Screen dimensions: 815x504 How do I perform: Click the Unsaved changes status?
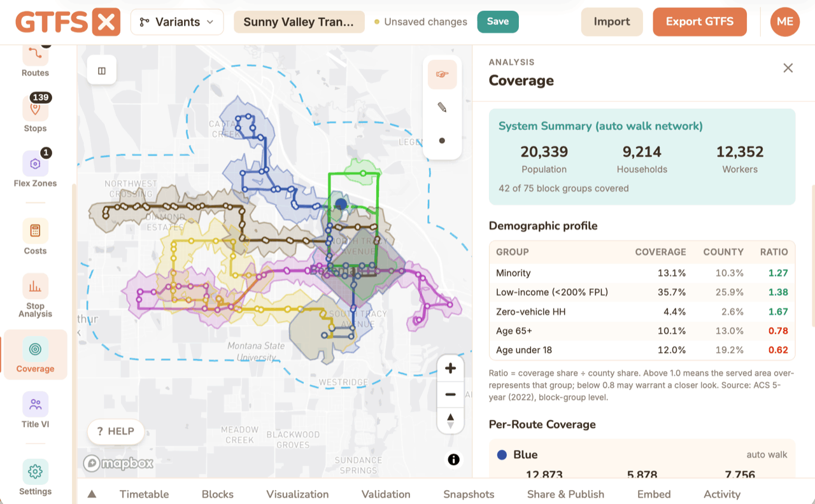point(420,22)
